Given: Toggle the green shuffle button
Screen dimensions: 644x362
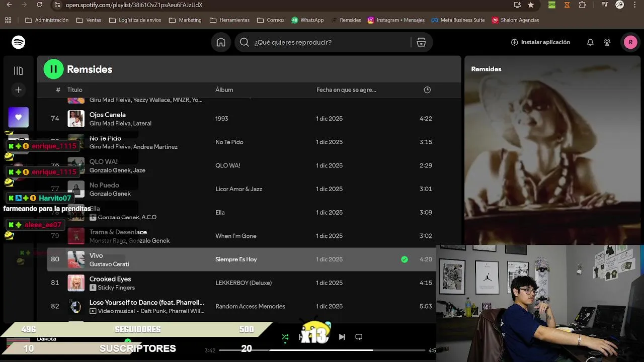Looking at the screenshot, I should pos(285,337).
